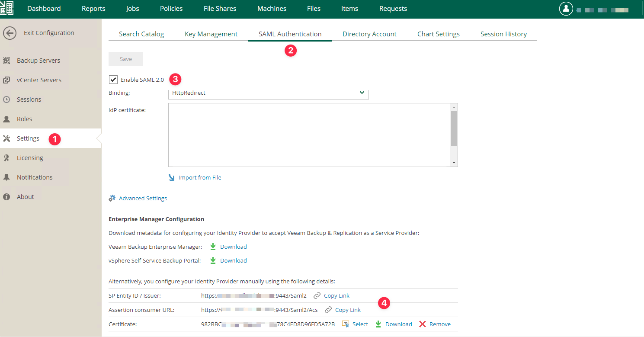
Task: Click the Import from File arrow icon
Action: pos(172,177)
